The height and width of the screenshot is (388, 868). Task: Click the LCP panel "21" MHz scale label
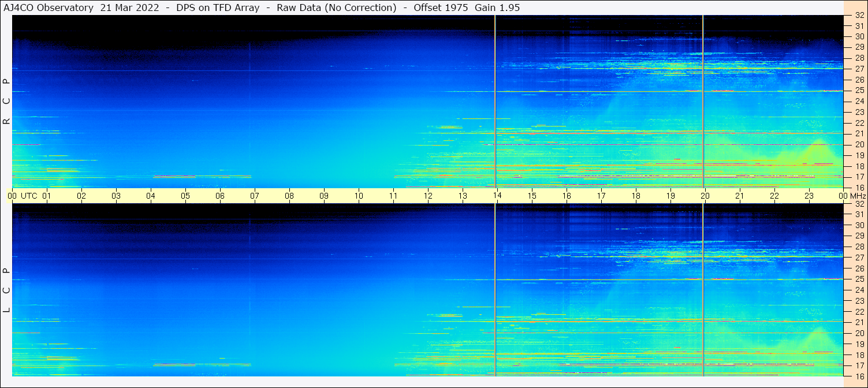tap(859, 322)
